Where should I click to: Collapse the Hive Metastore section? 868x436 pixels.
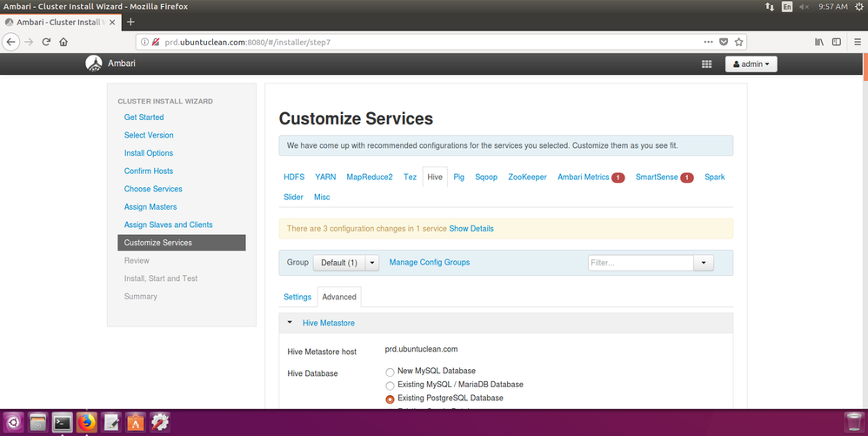[290, 322]
